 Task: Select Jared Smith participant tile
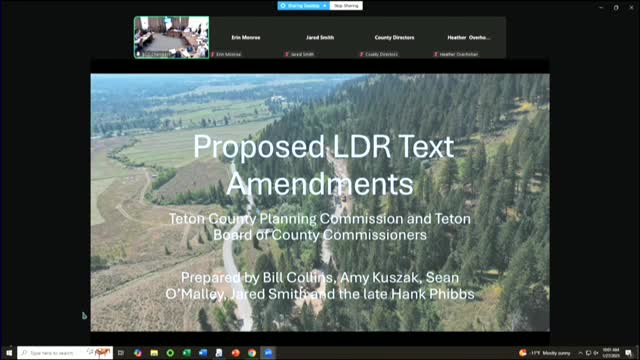[x=320, y=37]
